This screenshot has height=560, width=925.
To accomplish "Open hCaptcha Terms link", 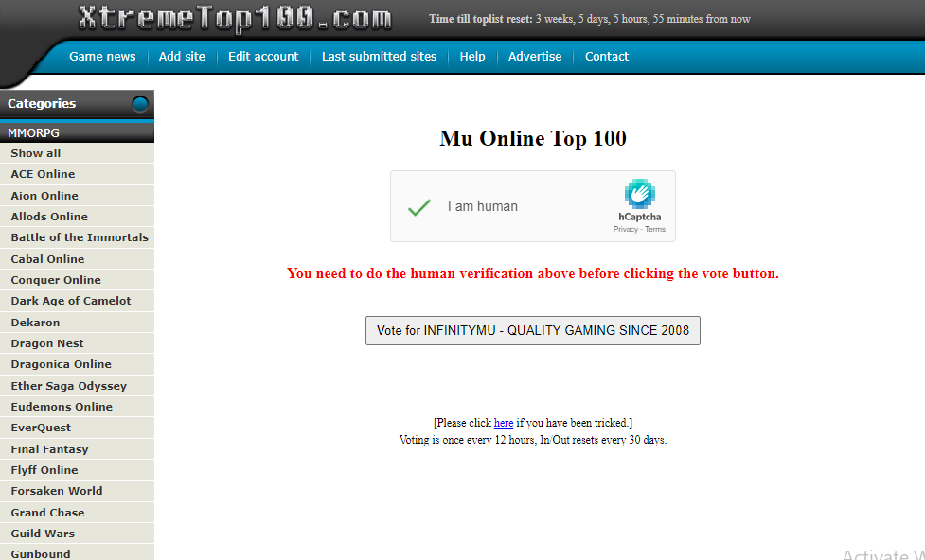I will pos(655,229).
